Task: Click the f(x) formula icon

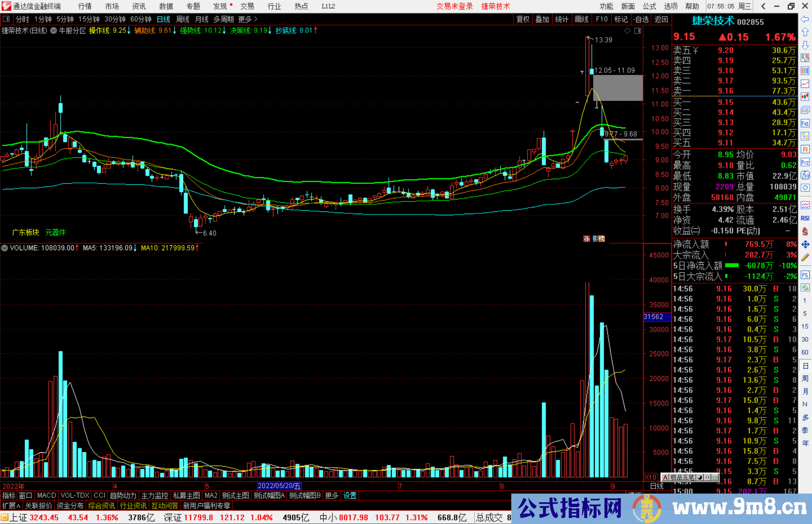Action: (x=805, y=175)
